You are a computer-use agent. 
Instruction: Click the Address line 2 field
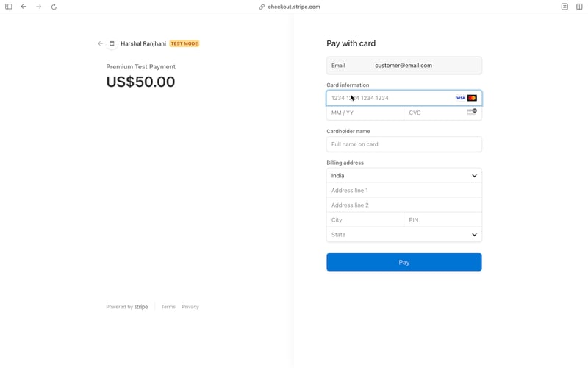click(x=404, y=205)
